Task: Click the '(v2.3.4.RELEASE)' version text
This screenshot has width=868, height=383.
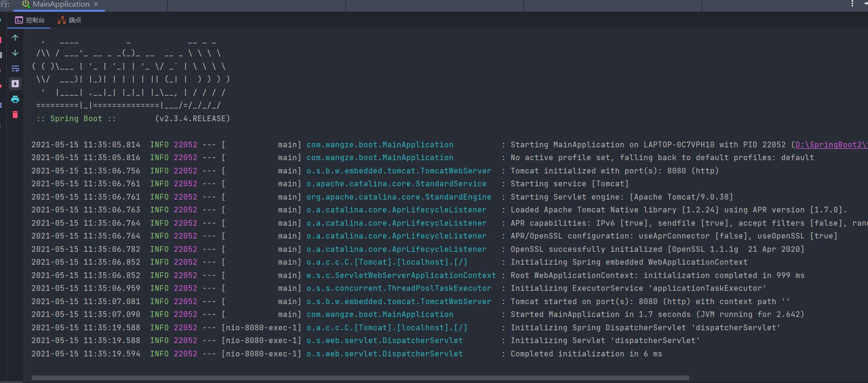Action: point(192,118)
